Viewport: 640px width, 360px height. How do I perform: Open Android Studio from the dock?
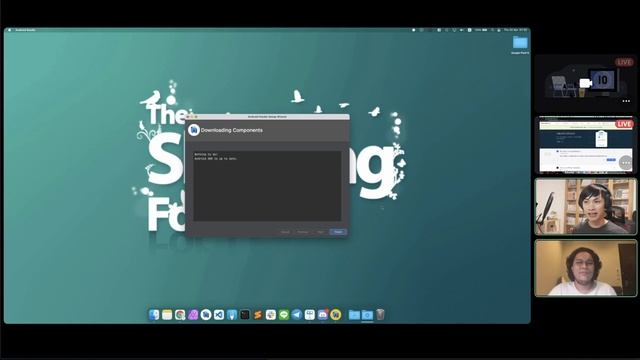click(206, 315)
